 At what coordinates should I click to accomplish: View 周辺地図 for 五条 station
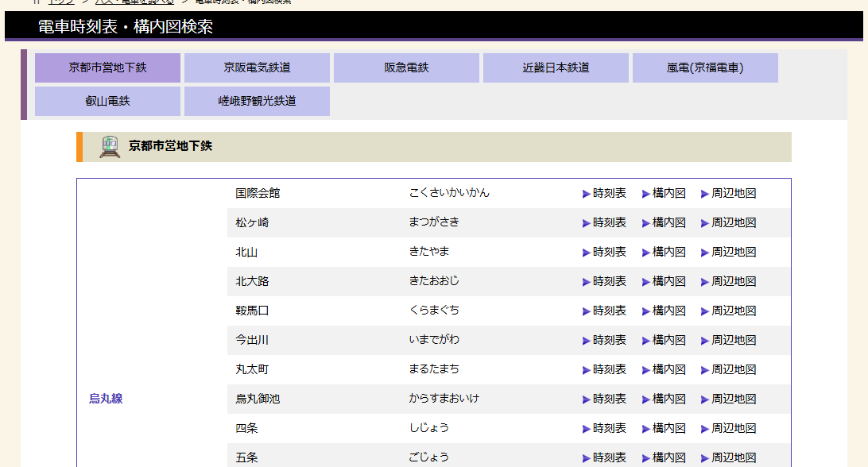pyautogui.click(x=728, y=457)
